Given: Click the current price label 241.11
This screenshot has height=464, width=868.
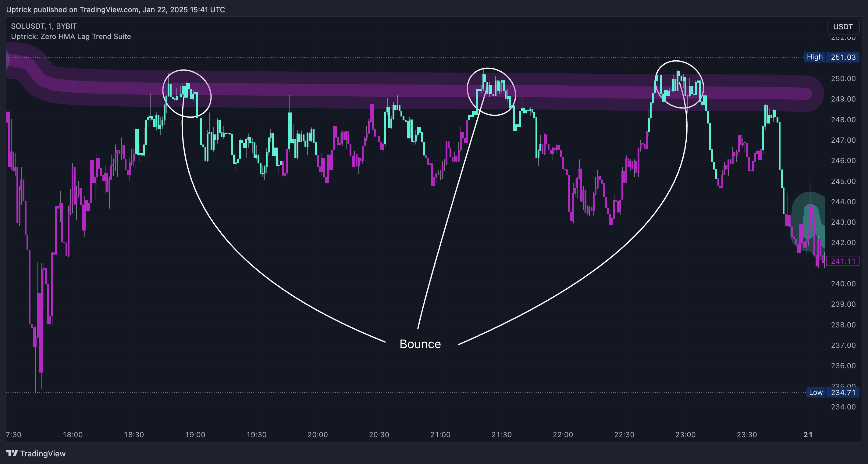Looking at the screenshot, I should coord(843,261).
